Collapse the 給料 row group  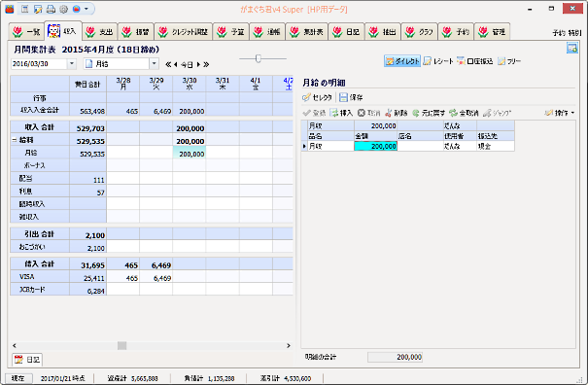tap(15, 140)
